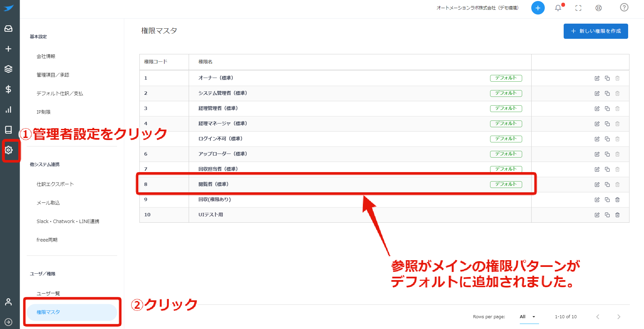Image resolution: width=644 pixels, height=329 pixels.
Task: Copy the UIテスト用 permission
Action: pyautogui.click(x=607, y=215)
